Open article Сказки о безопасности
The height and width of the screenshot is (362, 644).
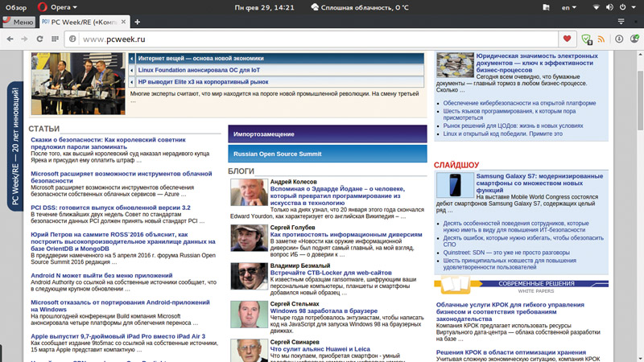coord(108,143)
